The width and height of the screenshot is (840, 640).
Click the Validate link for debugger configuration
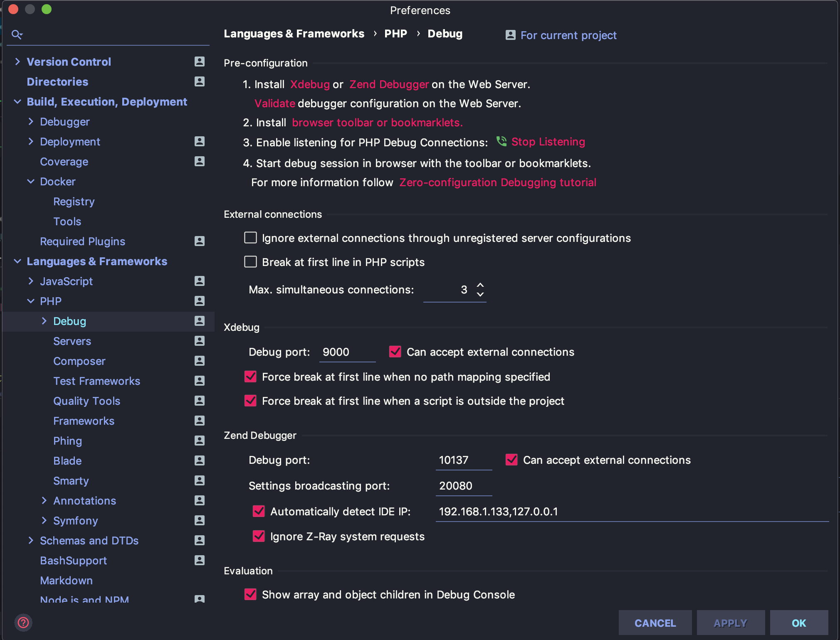pos(274,103)
